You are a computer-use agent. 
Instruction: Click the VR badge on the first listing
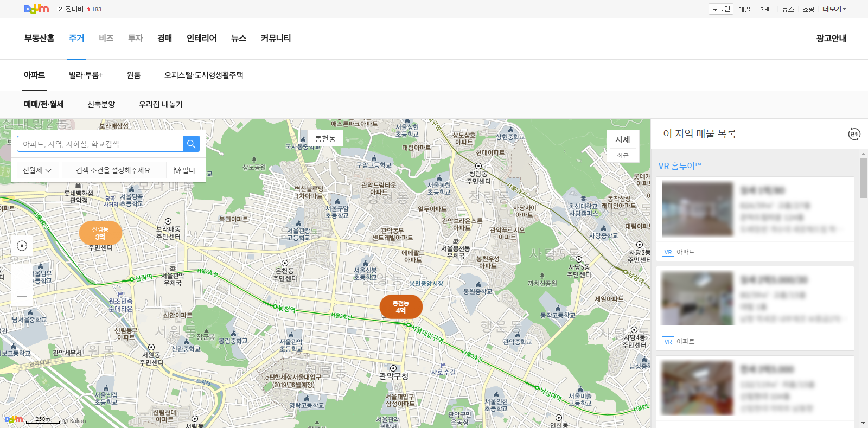668,252
